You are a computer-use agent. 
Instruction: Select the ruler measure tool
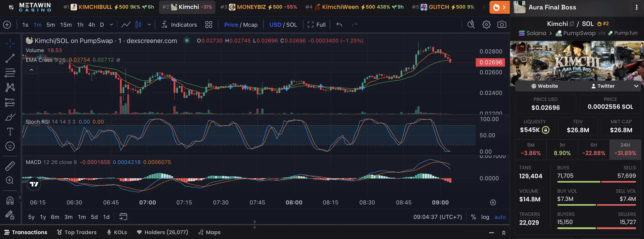pyautogui.click(x=10, y=166)
